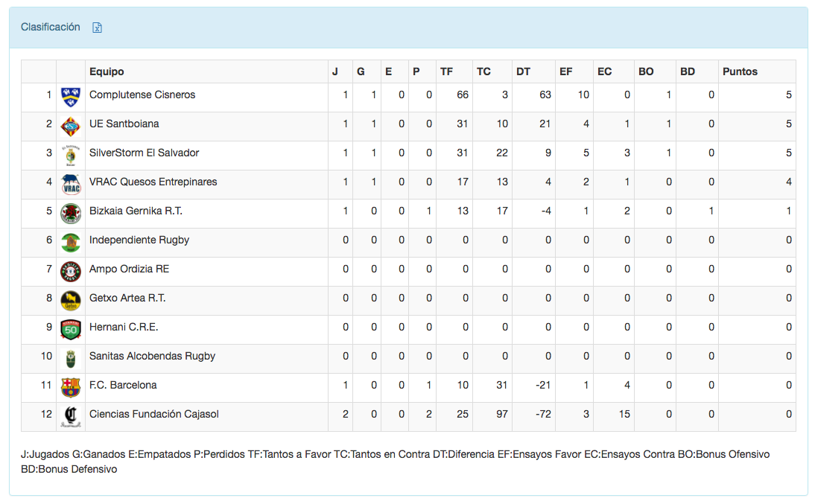Click the Ciencias Fundación Cajasol logo
This screenshot has width=815, height=504.
(x=71, y=415)
